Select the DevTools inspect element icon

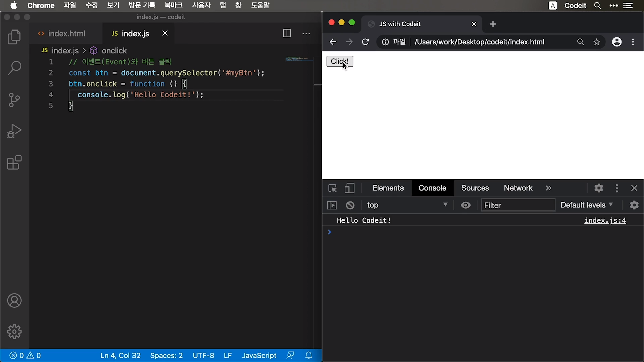332,188
